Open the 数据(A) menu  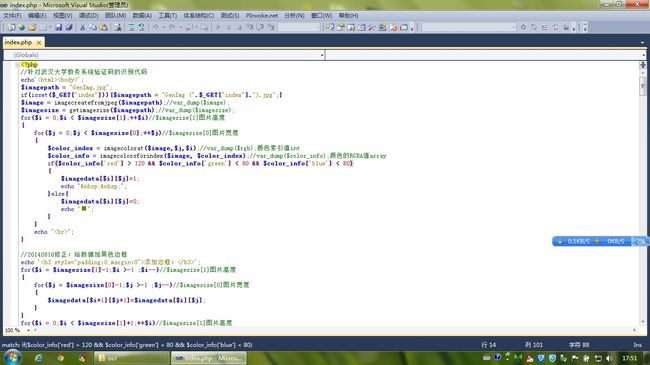(x=142, y=15)
